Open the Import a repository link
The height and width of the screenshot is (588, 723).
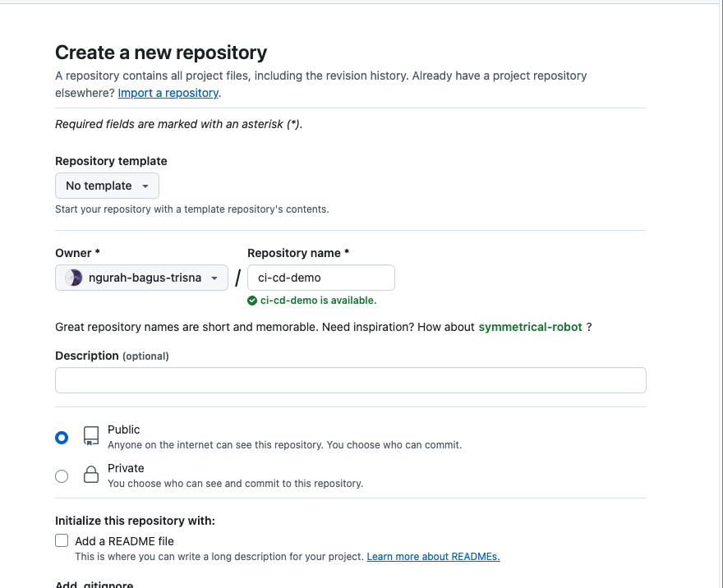point(168,93)
